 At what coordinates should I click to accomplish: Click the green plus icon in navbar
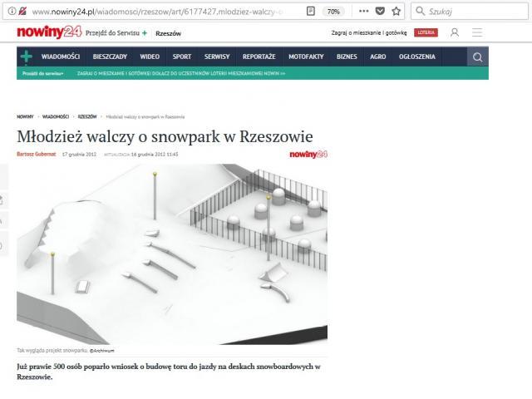point(27,57)
